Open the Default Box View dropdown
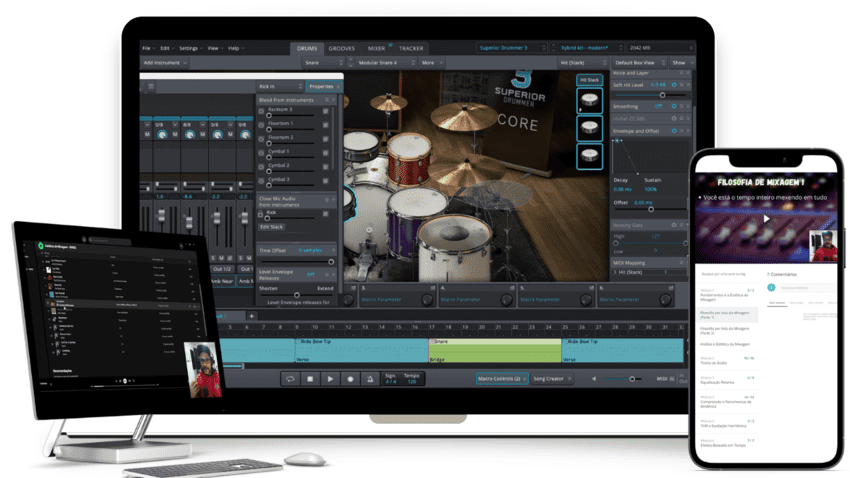 (640, 63)
